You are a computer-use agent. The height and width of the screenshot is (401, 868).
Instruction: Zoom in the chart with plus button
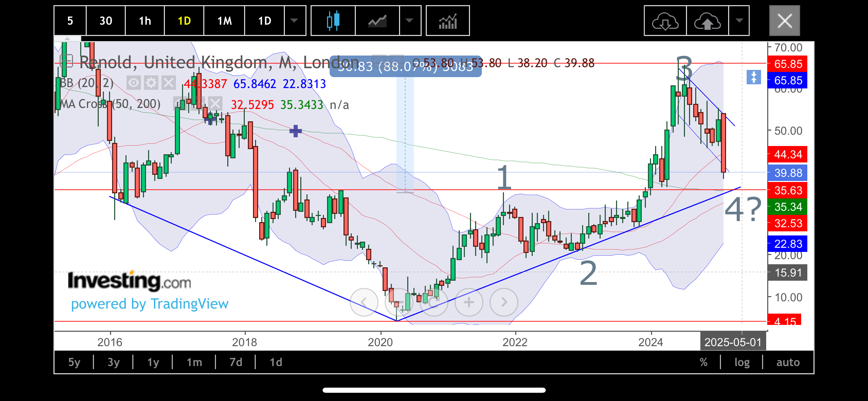coord(469,302)
